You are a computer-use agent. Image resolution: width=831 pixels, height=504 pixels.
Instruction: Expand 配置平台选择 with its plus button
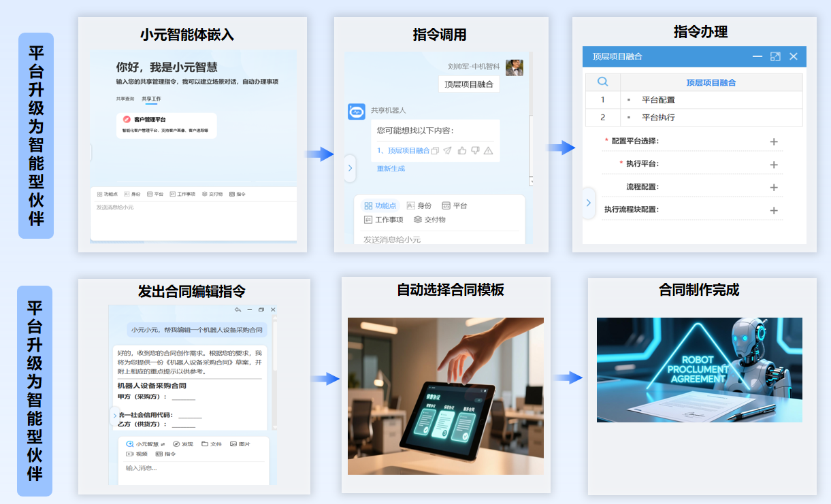pyautogui.click(x=773, y=141)
